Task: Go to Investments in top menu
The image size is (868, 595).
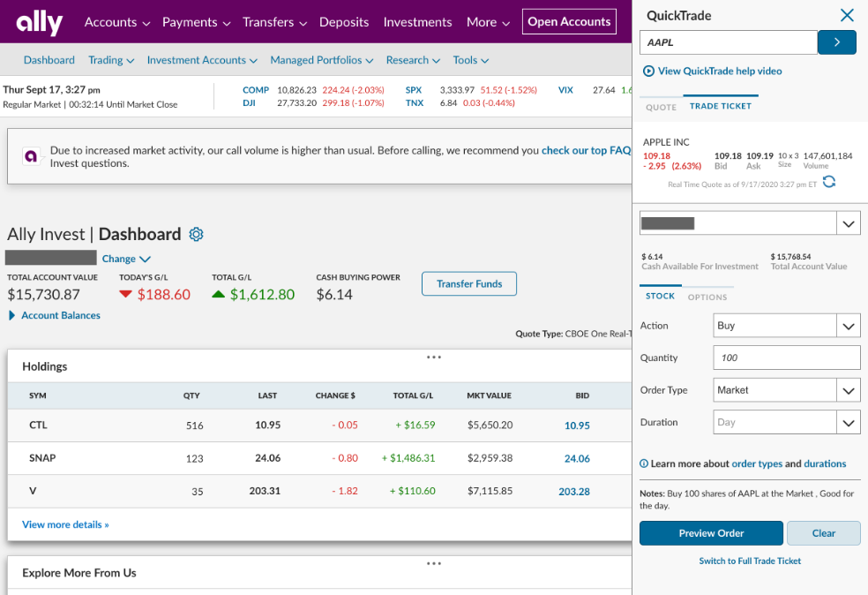Action: pos(417,22)
